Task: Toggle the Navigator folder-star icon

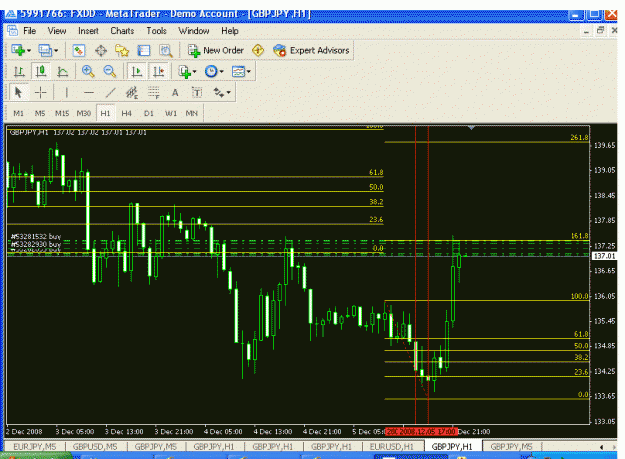Action: tap(122, 51)
